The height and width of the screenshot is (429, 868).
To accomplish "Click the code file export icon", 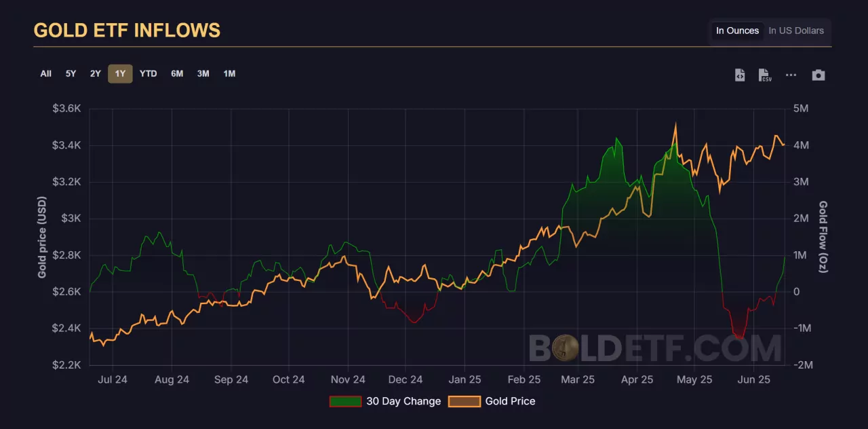I will tap(739, 75).
